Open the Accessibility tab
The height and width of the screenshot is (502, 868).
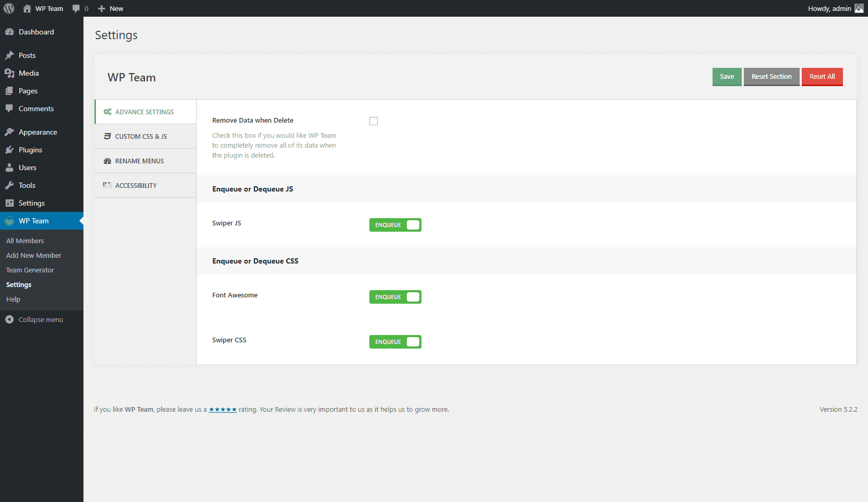tap(136, 185)
